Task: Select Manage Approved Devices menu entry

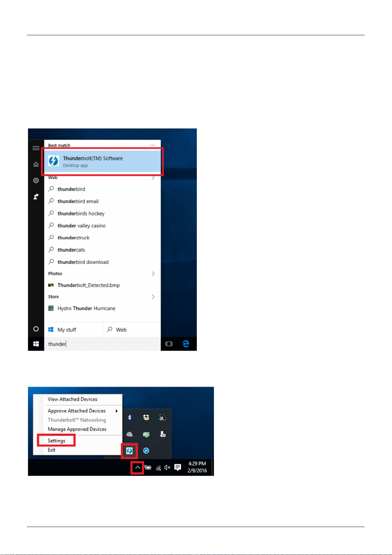Action: point(77,429)
